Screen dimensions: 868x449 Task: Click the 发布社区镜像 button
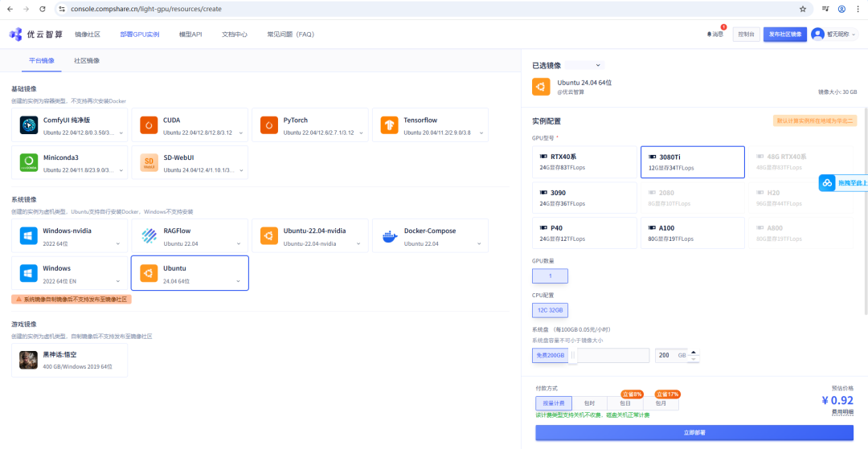click(x=785, y=35)
